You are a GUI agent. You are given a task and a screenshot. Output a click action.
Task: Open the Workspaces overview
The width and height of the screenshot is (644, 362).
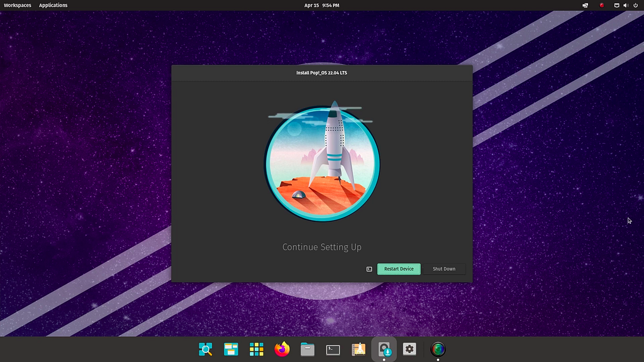pos(17,5)
